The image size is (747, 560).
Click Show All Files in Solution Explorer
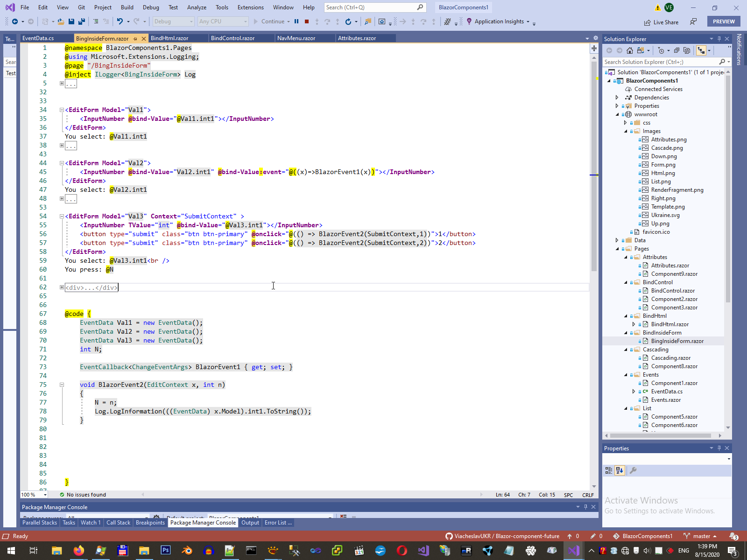pyautogui.click(x=687, y=50)
